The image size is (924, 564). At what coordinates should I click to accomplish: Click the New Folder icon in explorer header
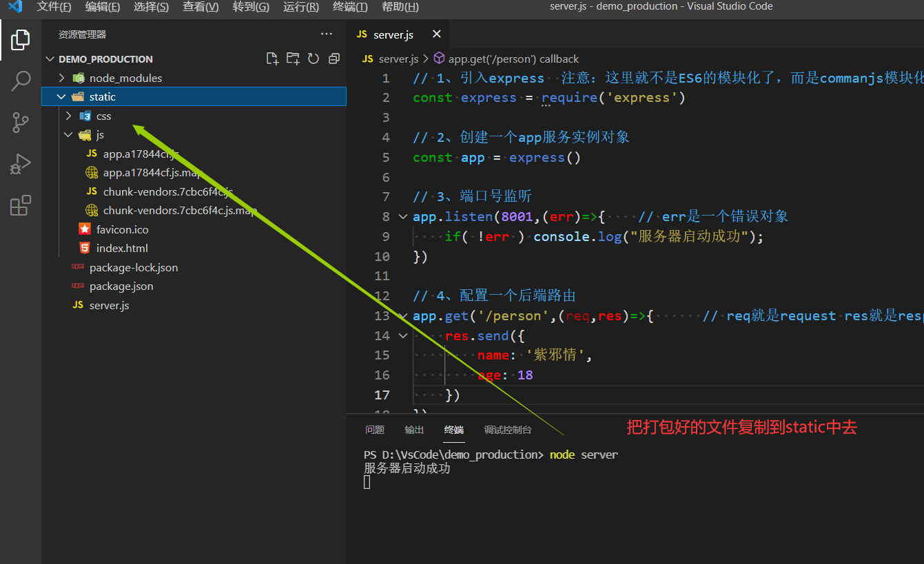(293, 59)
